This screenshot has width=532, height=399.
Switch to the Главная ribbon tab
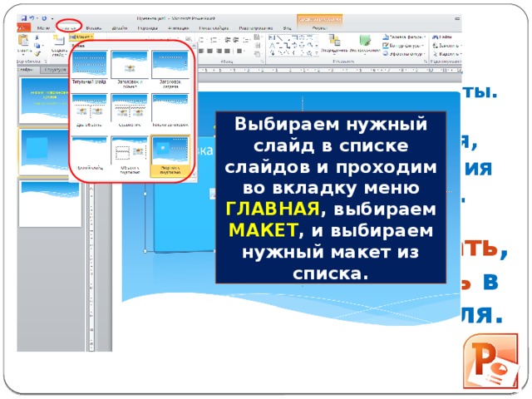(69, 28)
